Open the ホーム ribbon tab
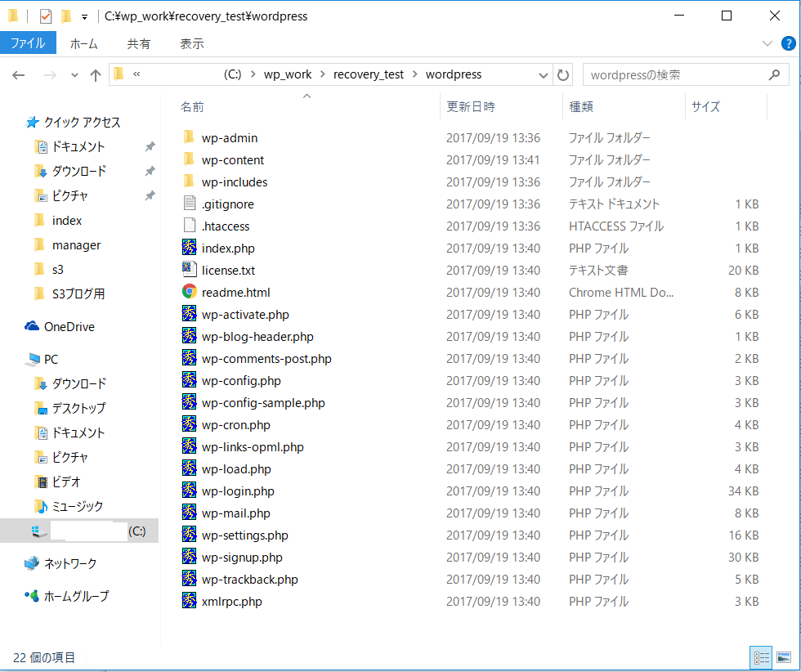Viewport: 801px width, 672px height. [83, 44]
